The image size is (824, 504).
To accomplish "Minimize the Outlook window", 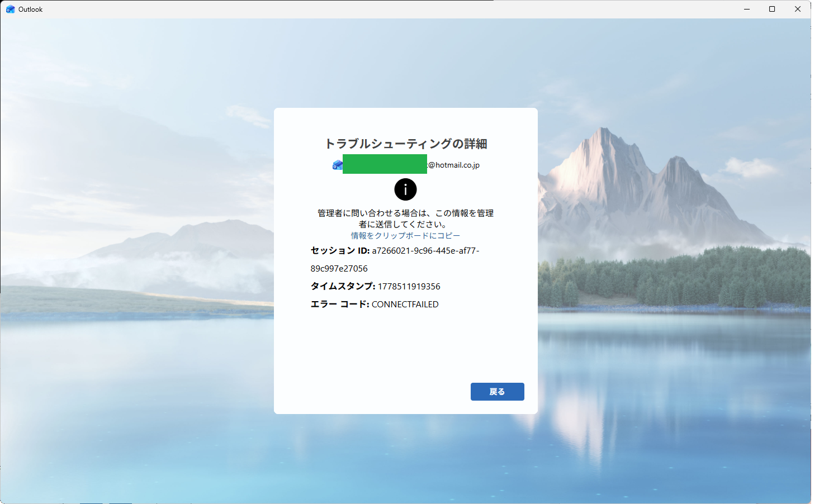I will [x=747, y=9].
